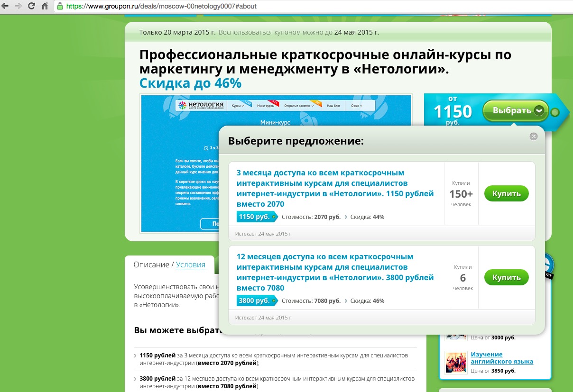The width and height of the screenshot is (573, 392).
Task: Open the 'Изучение английского языка' link
Action: coord(502,358)
